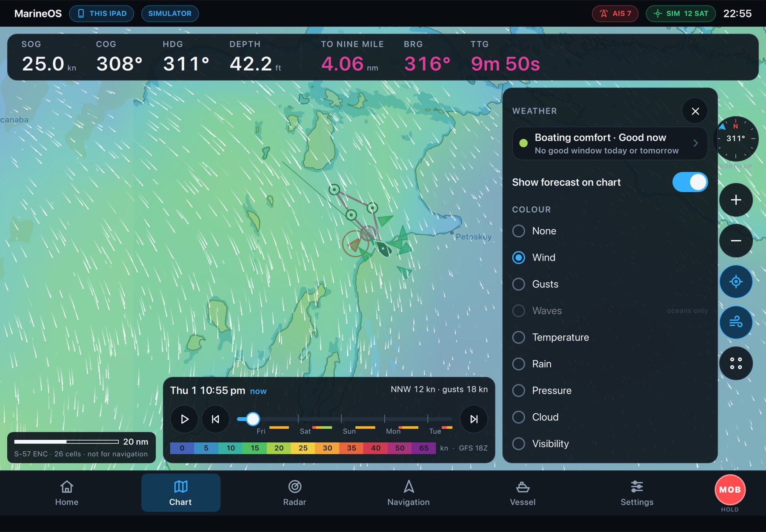The image size is (766, 532).
Task: Click the 25 kn colour legend swatch
Action: pyautogui.click(x=303, y=448)
